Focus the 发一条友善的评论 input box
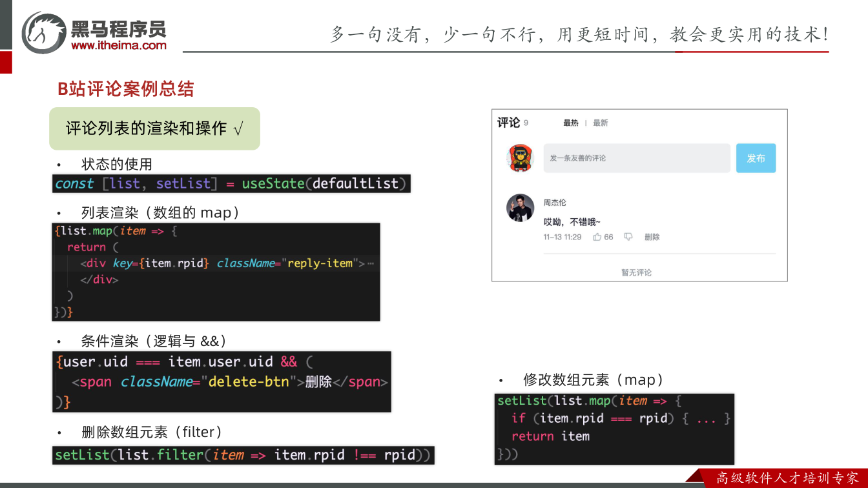The width and height of the screenshot is (868, 488). [637, 158]
